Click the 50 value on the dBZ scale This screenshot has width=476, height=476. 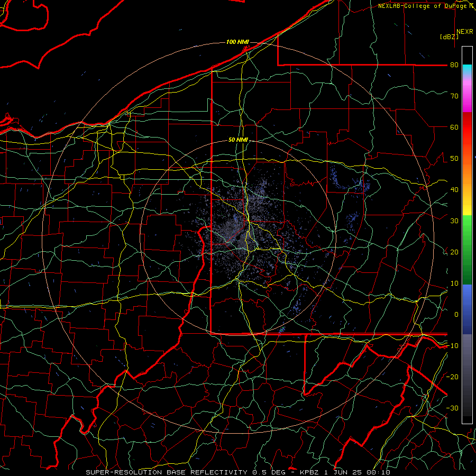tap(454, 159)
